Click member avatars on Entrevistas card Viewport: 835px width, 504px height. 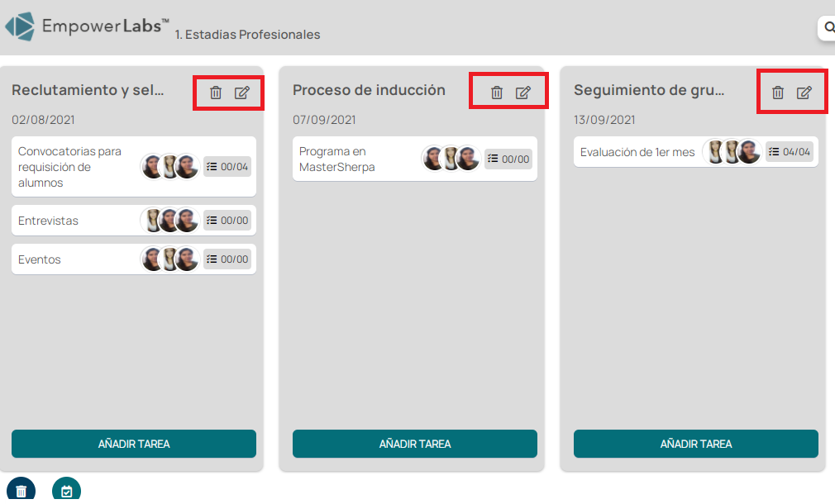[169, 221]
